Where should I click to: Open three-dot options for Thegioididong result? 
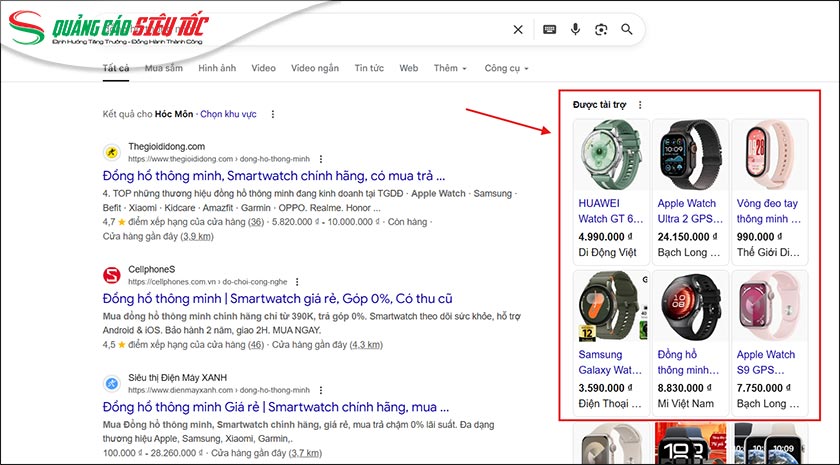point(321,159)
